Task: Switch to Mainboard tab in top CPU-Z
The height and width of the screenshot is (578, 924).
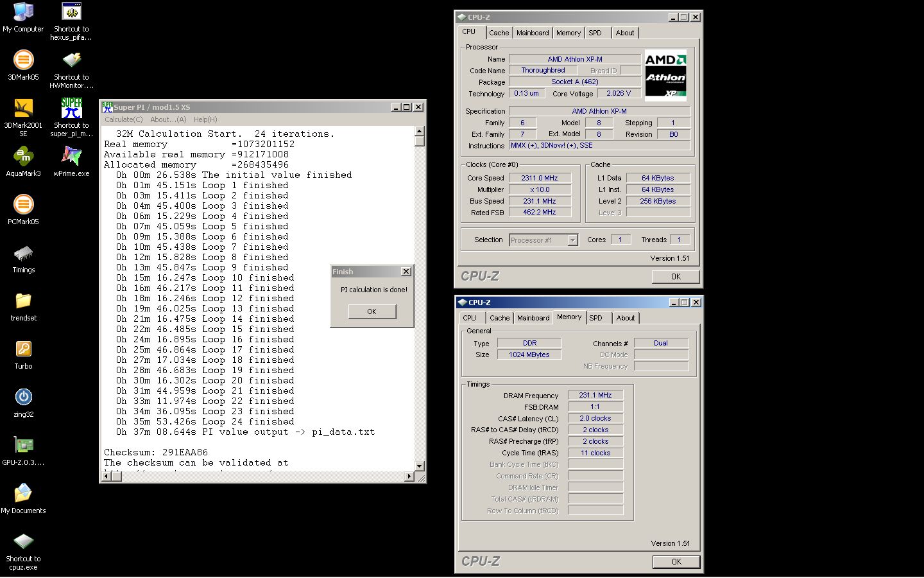Action: [x=533, y=33]
